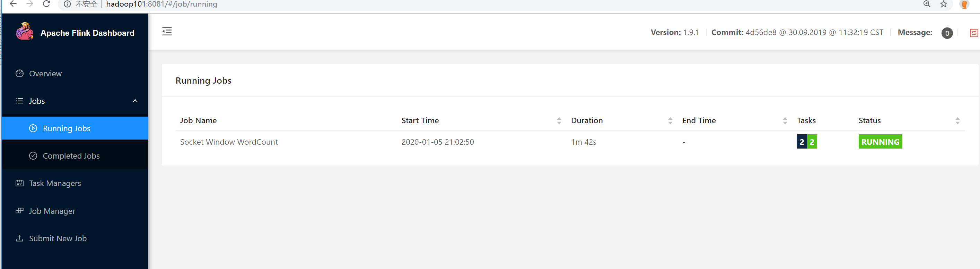This screenshot has height=269, width=980.
Task: Click the browser zoom magnifier icon
Action: [x=927, y=4]
